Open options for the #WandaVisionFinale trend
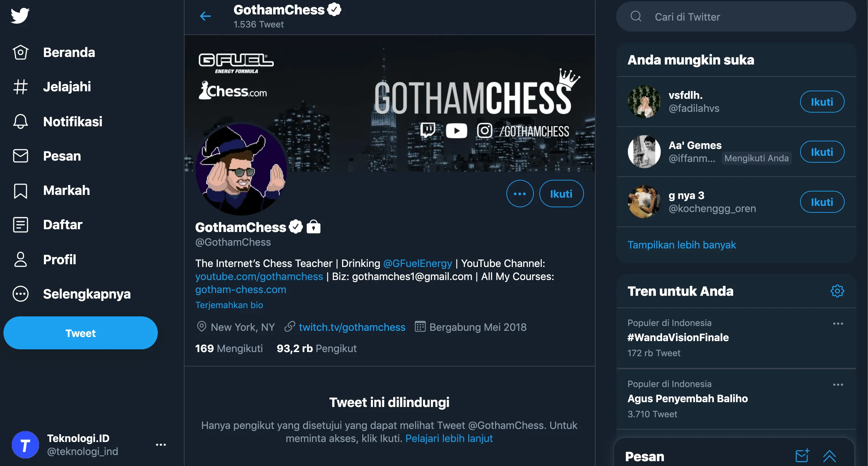 pos(838,324)
